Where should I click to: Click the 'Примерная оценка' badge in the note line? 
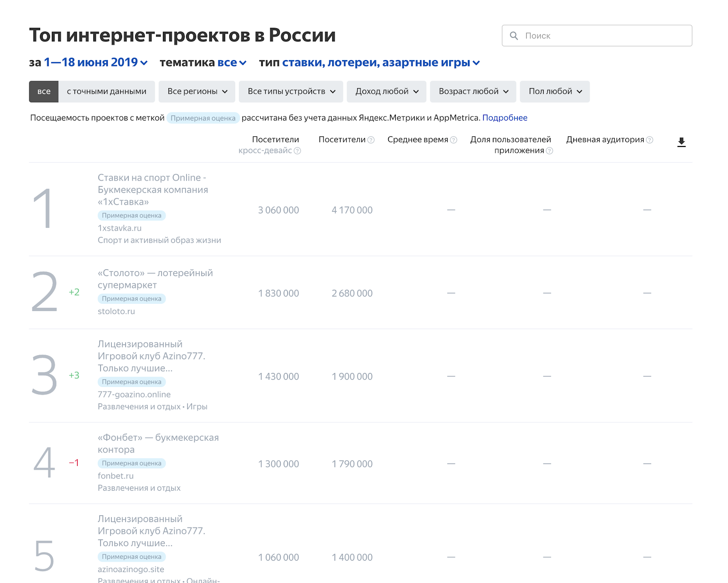(x=203, y=118)
